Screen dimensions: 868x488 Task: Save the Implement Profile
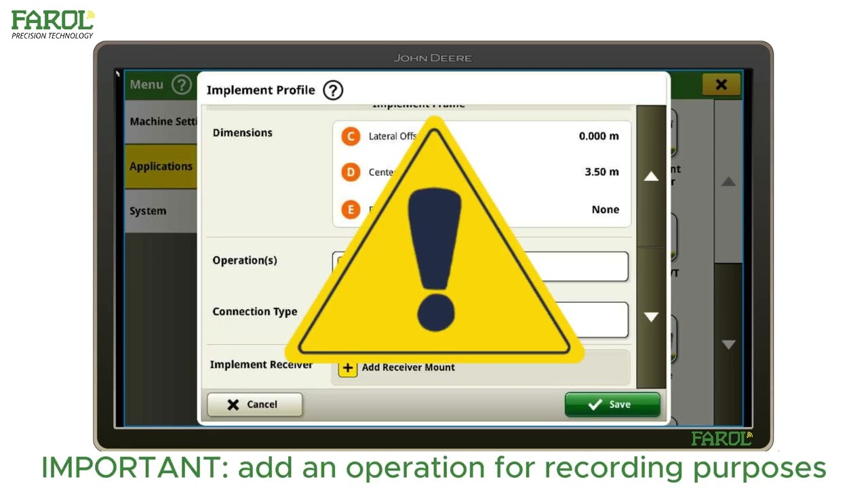click(x=612, y=405)
